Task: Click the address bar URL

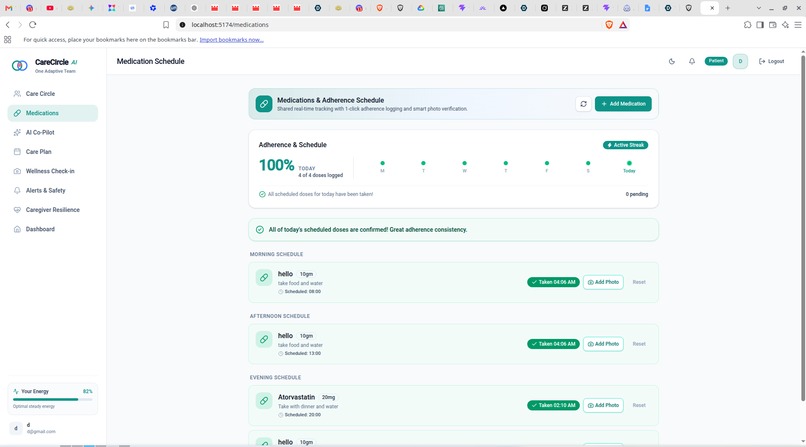Action: point(230,25)
